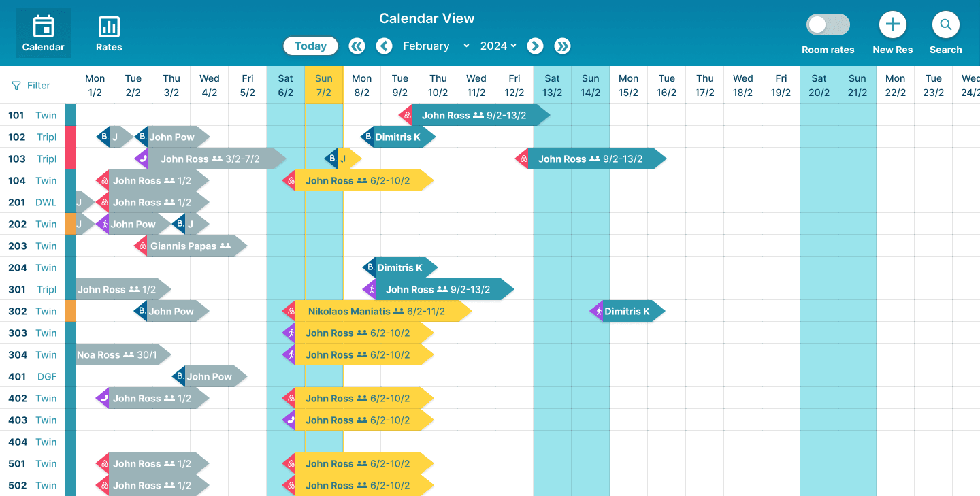Open the John Ross 1/2 booking in room 301
Viewport: 980px width, 496px height.
point(123,289)
